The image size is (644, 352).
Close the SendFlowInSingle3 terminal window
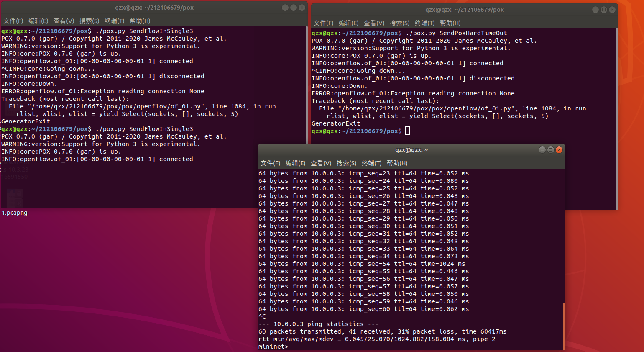[x=302, y=8]
